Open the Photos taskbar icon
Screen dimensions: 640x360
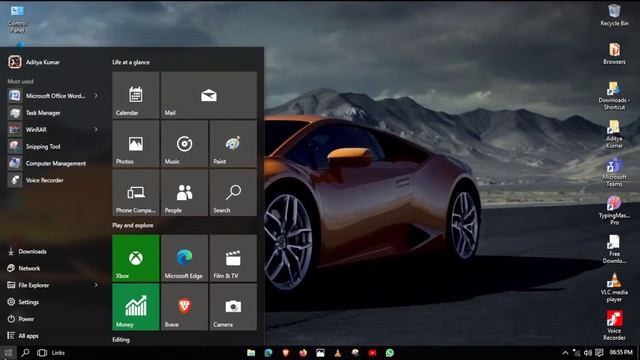coord(320,353)
